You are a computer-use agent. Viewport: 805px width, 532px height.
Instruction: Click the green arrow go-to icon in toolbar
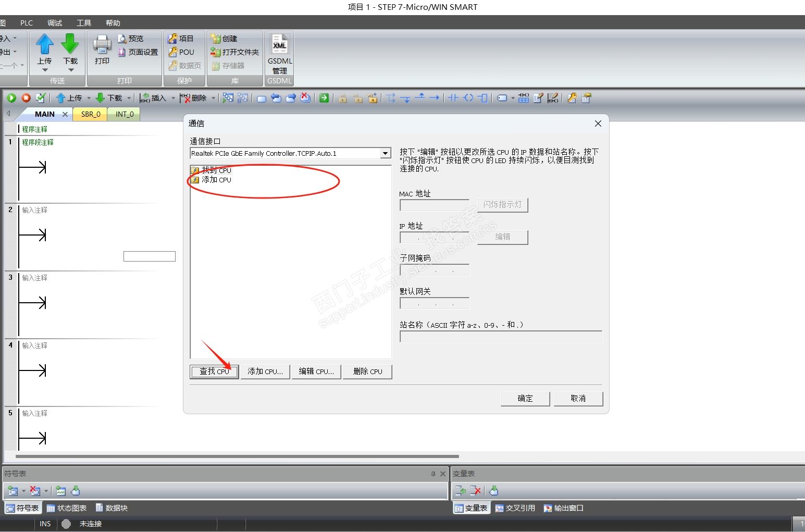324,98
